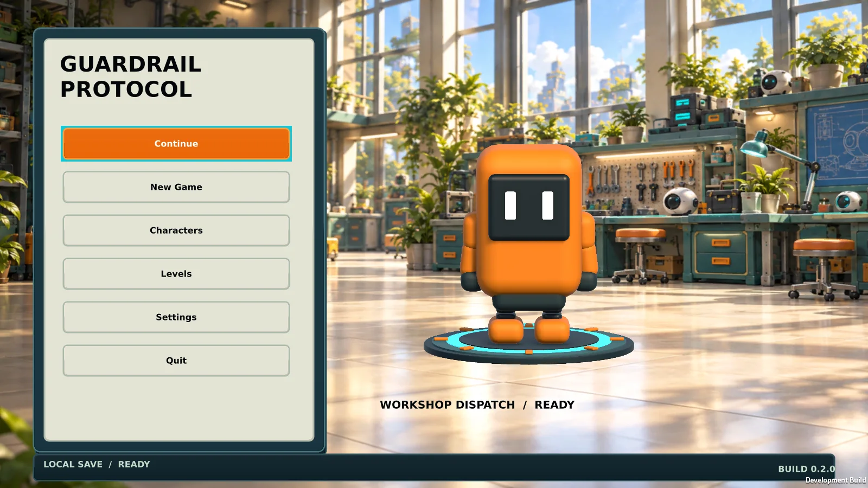The width and height of the screenshot is (868, 488).
Task: Click the GUARDRAIL PROTOCOL title
Action: (x=131, y=76)
